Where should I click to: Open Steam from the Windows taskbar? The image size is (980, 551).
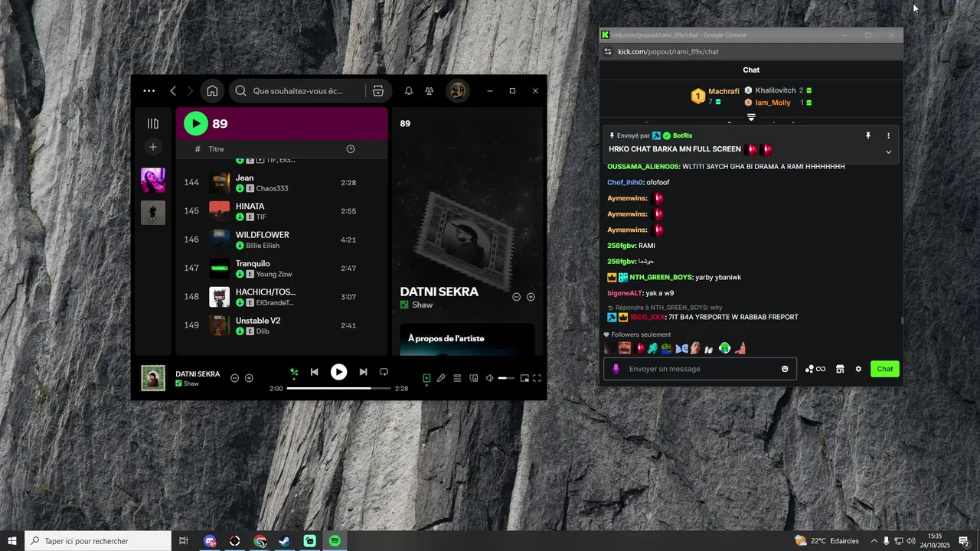pos(284,541)
